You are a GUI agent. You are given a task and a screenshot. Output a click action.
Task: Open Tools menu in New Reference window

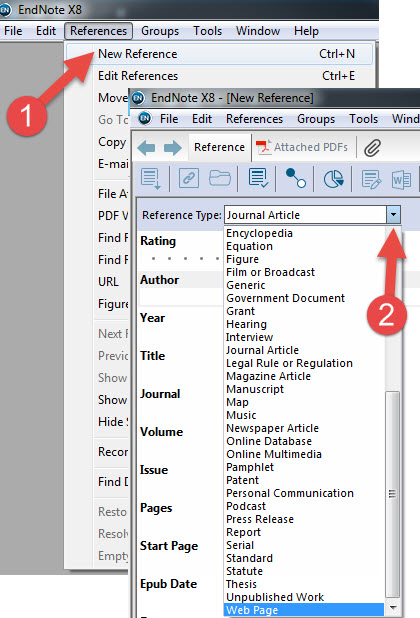point(363,119)
